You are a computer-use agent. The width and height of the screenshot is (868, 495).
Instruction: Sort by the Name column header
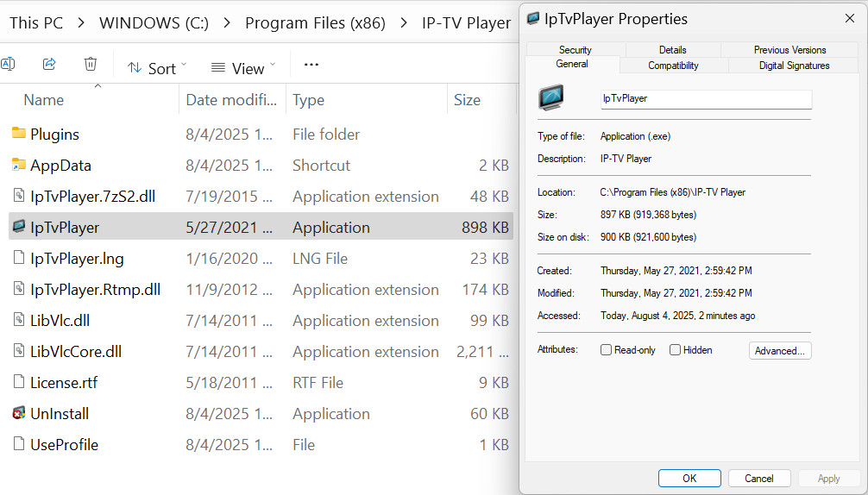coord(44,99)
